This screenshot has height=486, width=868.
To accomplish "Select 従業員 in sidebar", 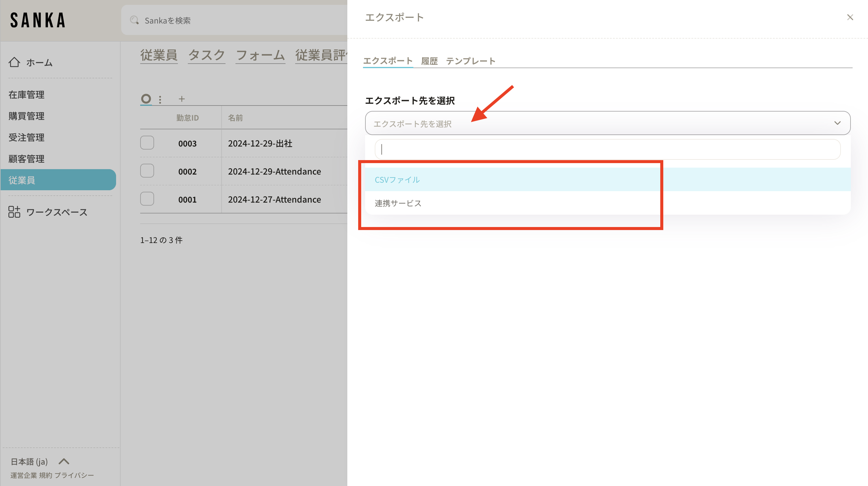I will coord(58,180).
